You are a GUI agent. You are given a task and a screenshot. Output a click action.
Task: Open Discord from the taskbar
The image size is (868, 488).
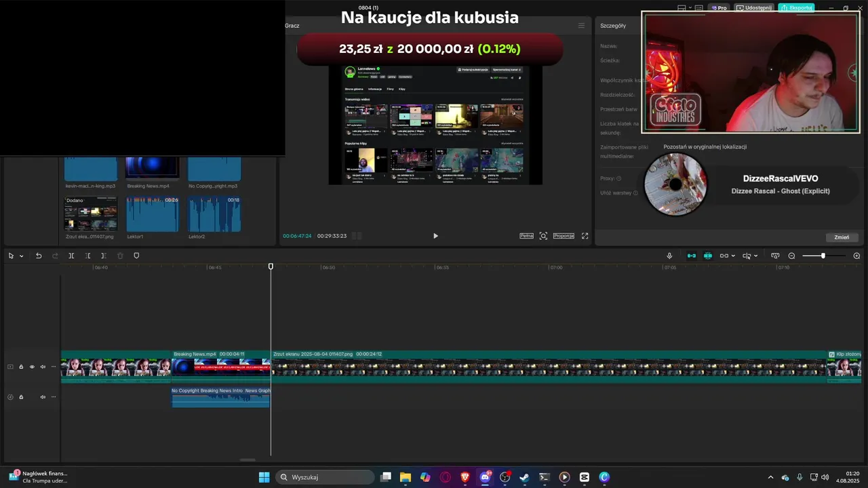pos(486,477)
